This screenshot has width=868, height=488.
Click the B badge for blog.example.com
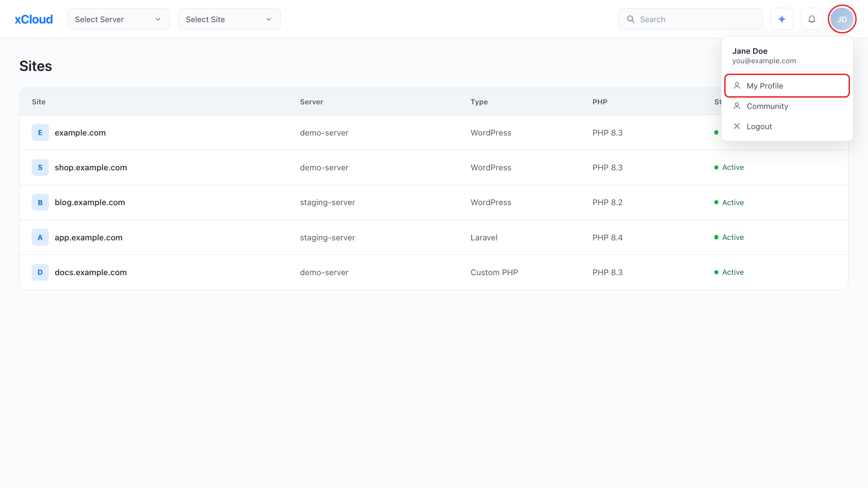pos(40,202)
